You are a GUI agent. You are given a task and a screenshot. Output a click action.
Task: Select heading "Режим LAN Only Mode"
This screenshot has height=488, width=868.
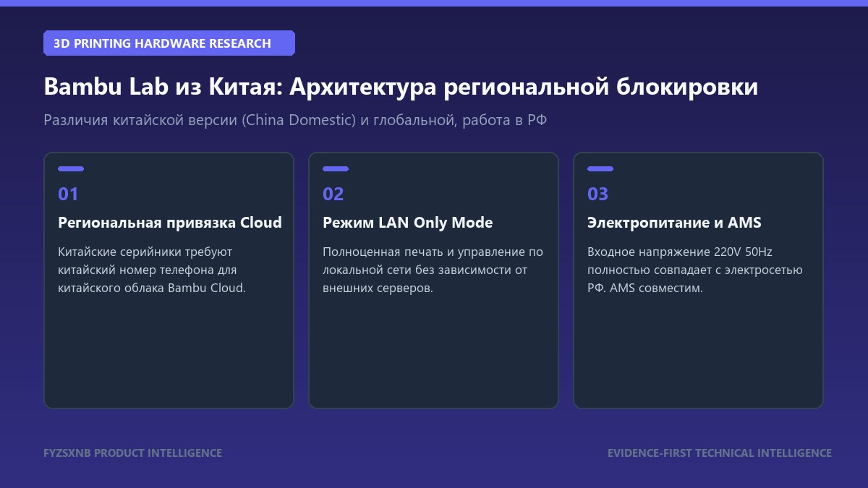tap(408, 223)
